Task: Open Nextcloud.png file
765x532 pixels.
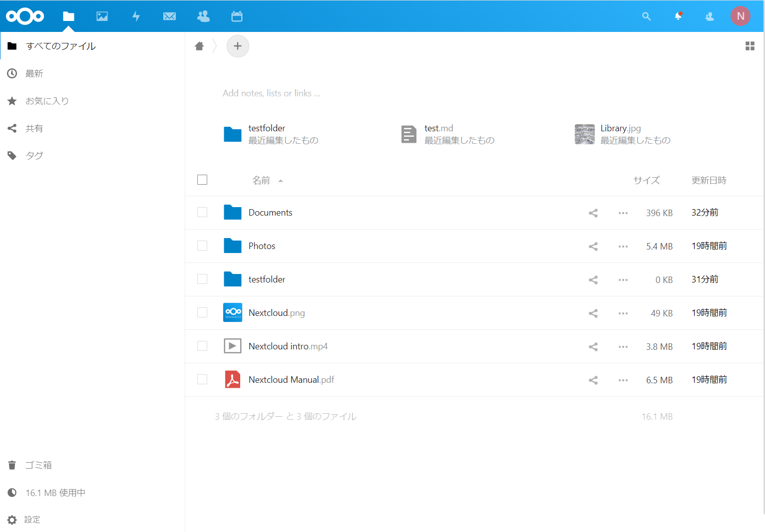Action: tap(277, 313)
